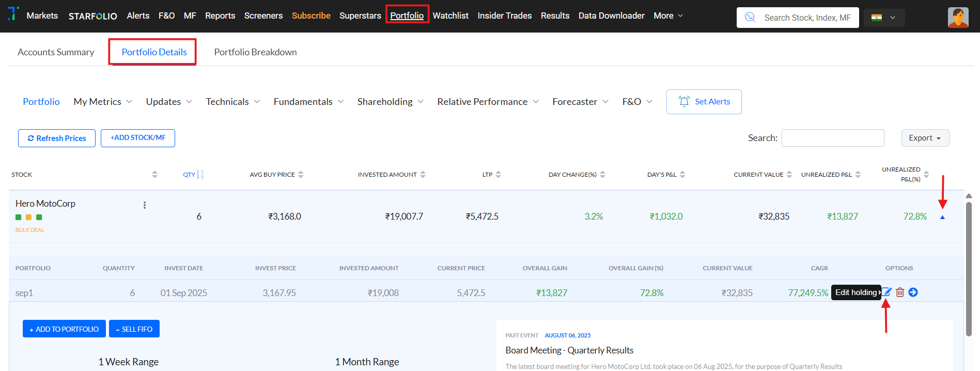Expand the Relative Performance dropdown
The height and width of the screenshot is (371, 980).
coord(488,102)
